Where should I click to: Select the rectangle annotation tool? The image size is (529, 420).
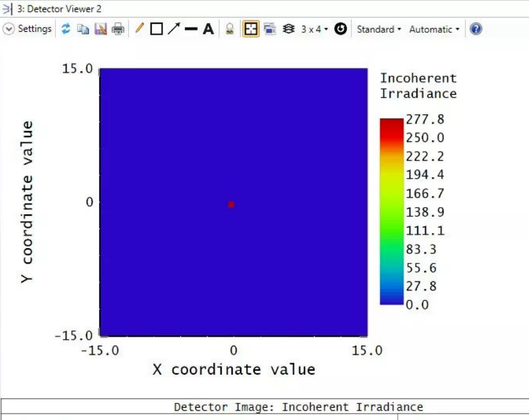157,29
